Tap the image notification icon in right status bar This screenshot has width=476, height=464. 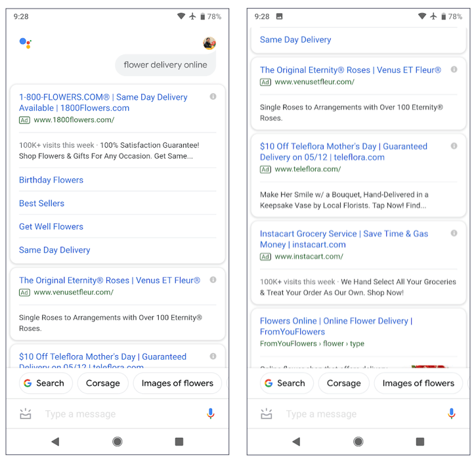point(279,16)
